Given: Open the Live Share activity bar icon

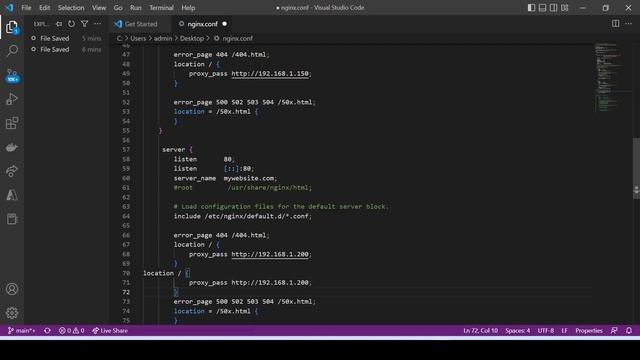Looking at the screenshot, I should (x=12, y=171).
